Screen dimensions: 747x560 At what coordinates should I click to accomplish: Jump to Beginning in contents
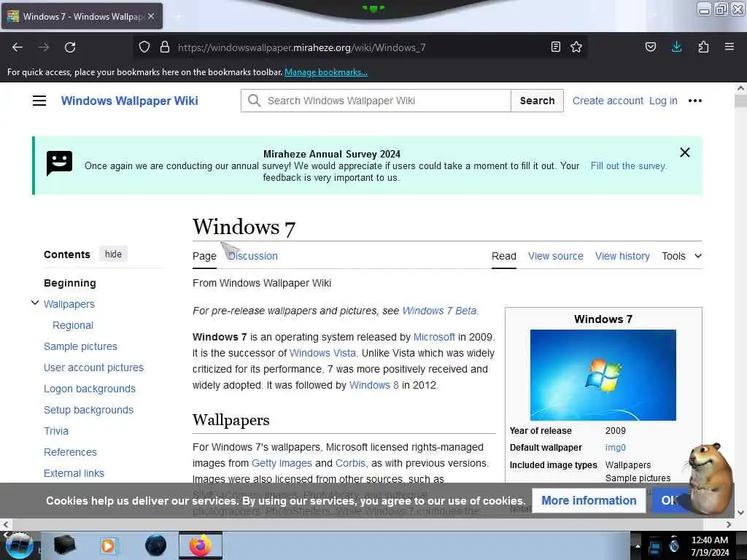pos(70,283)
